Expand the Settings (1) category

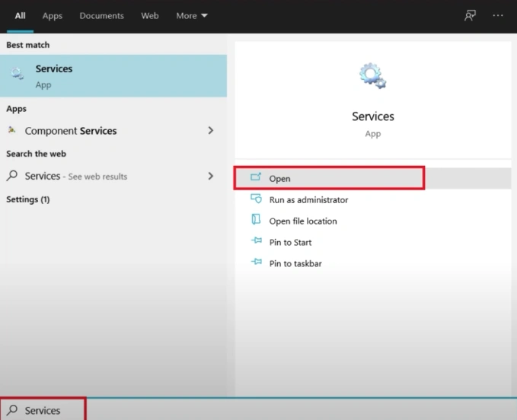pyautogui.click(x=28, y=199)
